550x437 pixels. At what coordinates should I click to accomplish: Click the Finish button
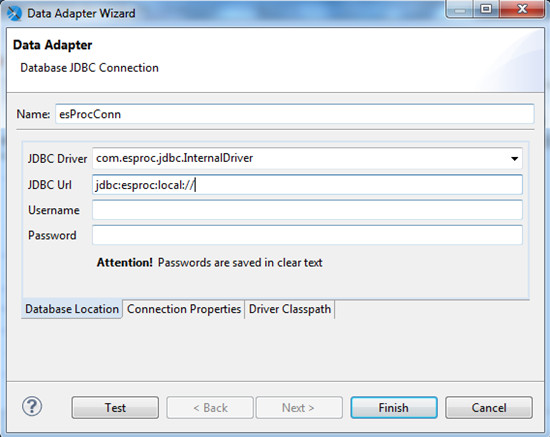coord(394,408)
